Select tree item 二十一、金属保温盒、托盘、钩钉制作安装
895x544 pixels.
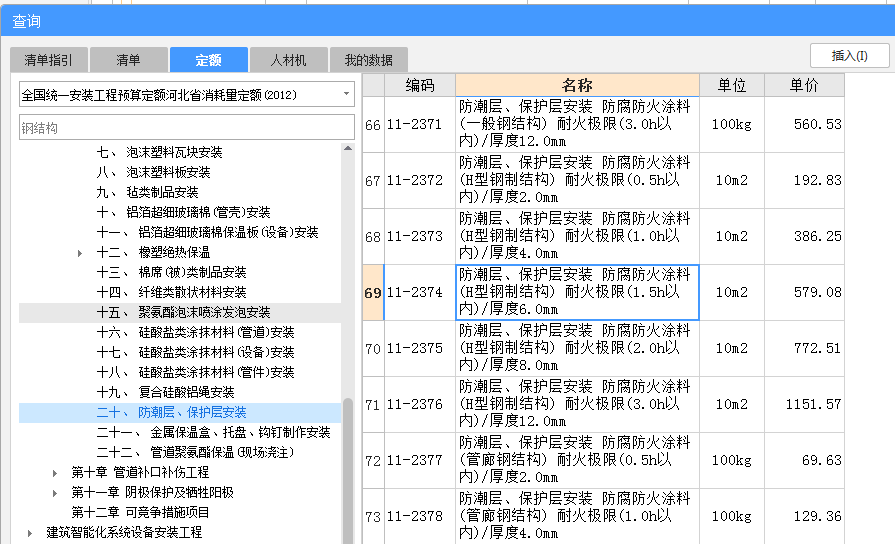213,432
